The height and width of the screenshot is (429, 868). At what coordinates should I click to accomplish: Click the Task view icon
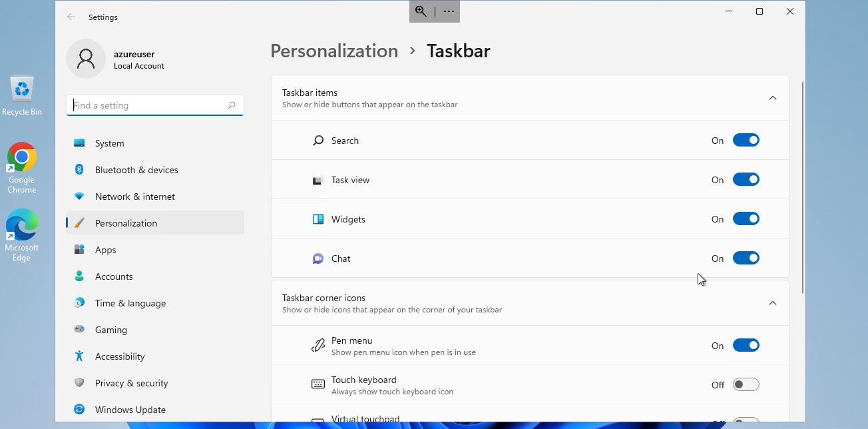tap(318, 180)
